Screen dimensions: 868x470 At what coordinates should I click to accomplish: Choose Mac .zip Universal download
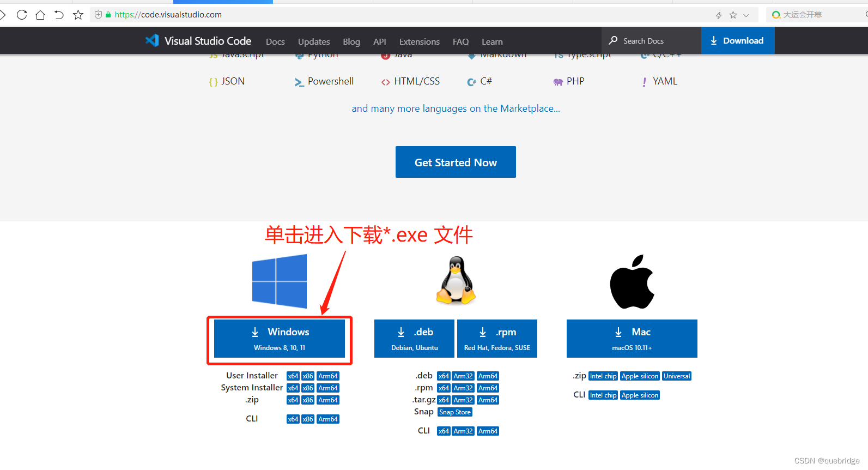(677, 376)
